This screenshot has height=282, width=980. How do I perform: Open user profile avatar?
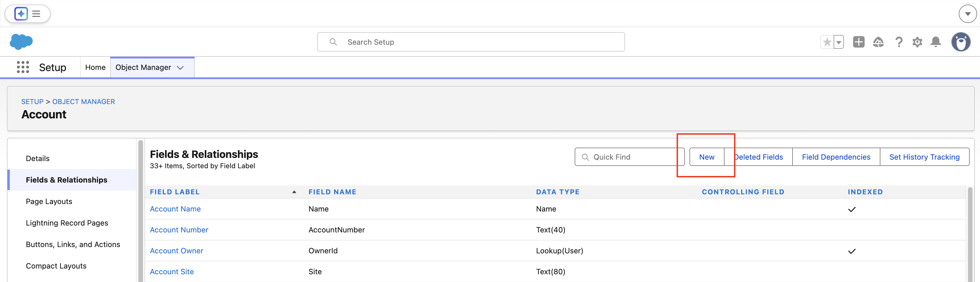960,42
